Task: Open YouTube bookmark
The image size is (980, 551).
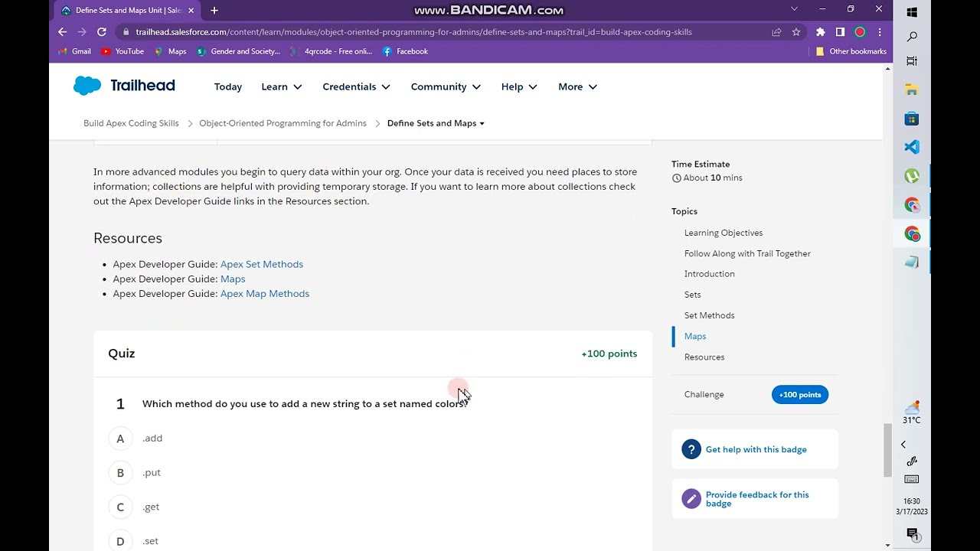Action: tap(122, 51)
